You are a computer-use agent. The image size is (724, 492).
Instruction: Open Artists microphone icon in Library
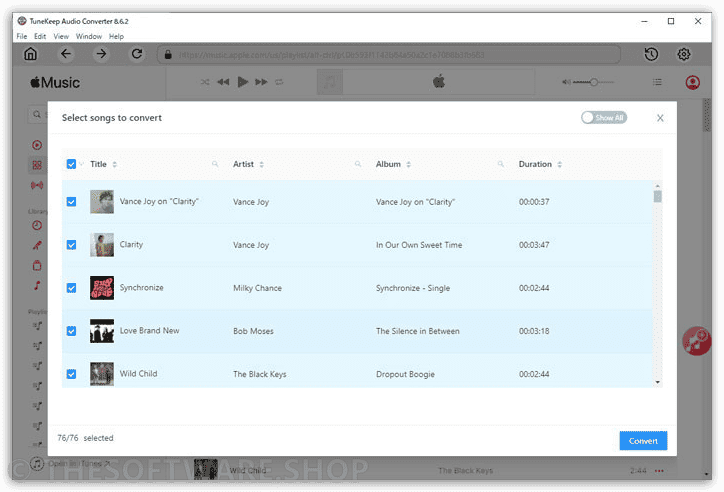coord(37,246)
